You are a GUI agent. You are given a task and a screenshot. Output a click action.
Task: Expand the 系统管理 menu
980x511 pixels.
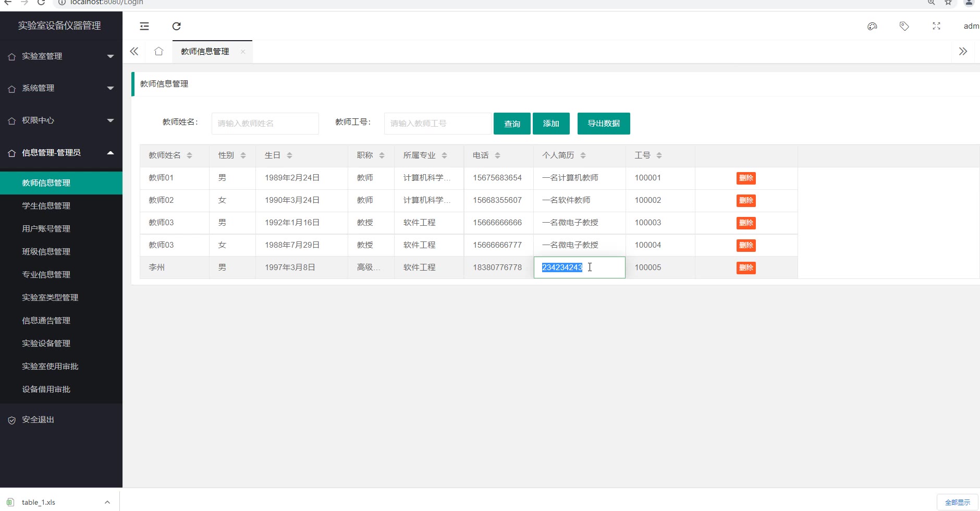(x=61, y=88)
